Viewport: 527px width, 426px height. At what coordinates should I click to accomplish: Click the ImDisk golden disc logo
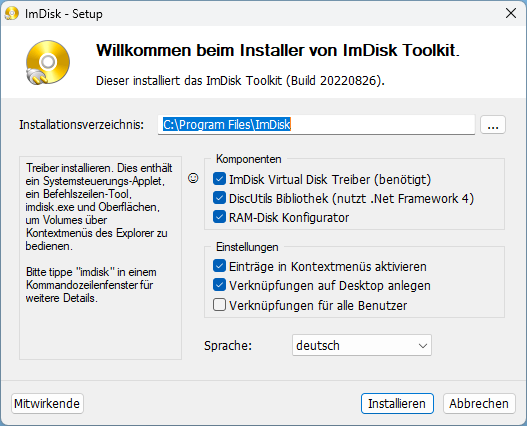click(48, 63)
